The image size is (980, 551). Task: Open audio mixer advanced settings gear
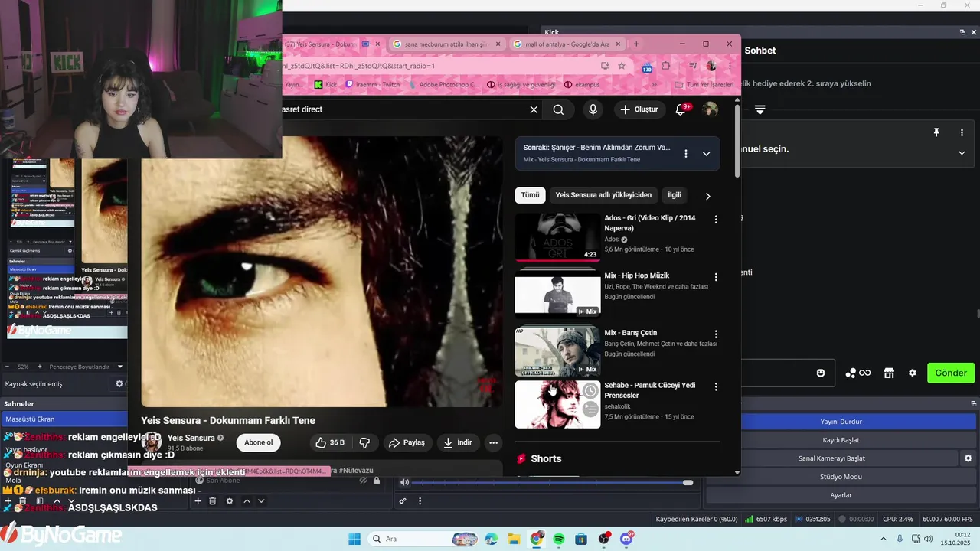tap(403, 501)
